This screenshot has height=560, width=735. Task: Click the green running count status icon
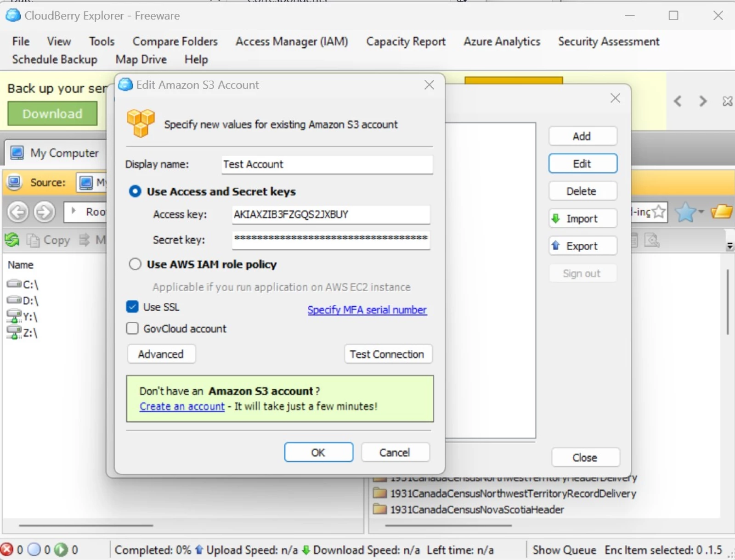[x=61, y=549]
